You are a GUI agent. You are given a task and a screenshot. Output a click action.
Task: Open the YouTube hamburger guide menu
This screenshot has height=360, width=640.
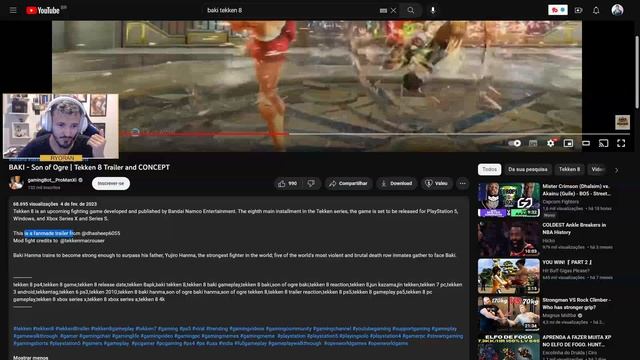click(13, 10)
